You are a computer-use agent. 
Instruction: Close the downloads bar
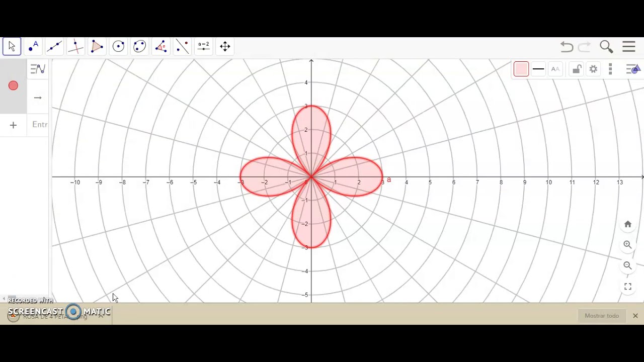tap(635, 316)
